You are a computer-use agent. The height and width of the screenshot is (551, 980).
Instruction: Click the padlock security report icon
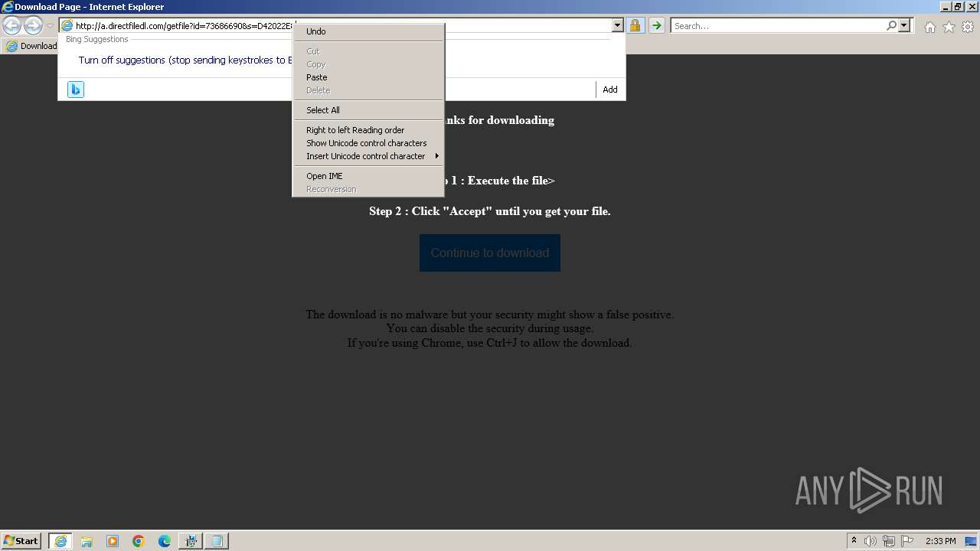[635, 26]
